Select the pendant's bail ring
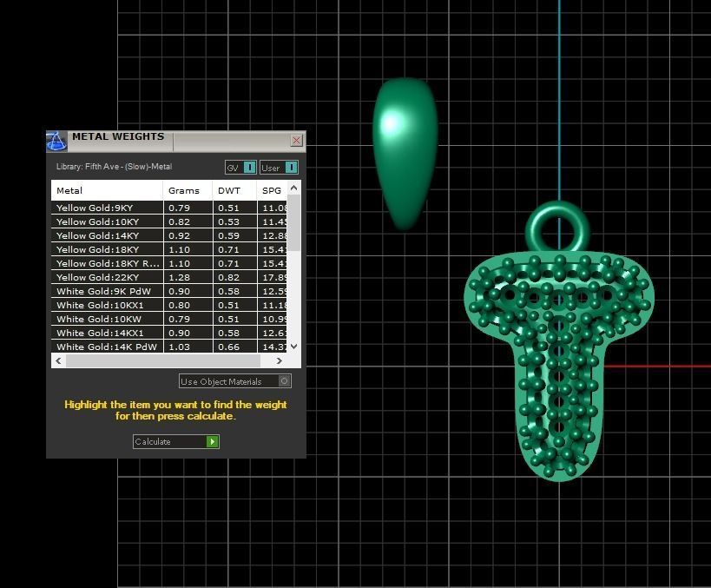Screen dimensions: 711x588 pyautogui.click(x=557, y=227)
